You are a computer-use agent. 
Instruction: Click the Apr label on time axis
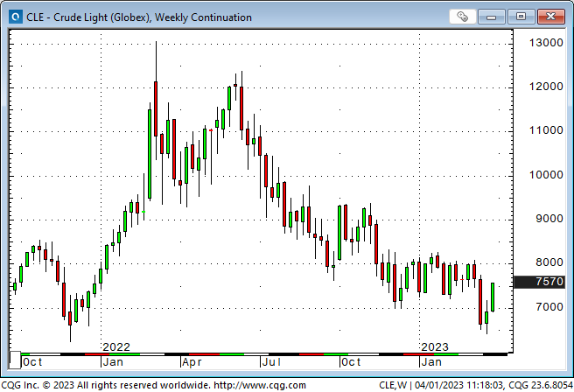(192, 362)
